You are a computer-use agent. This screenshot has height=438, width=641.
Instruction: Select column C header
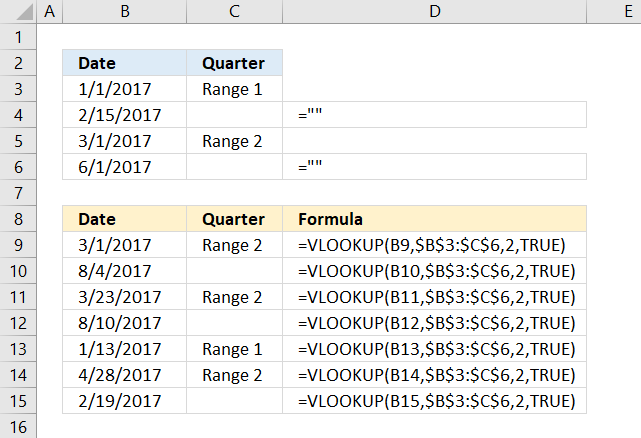(x=234, y=11)
